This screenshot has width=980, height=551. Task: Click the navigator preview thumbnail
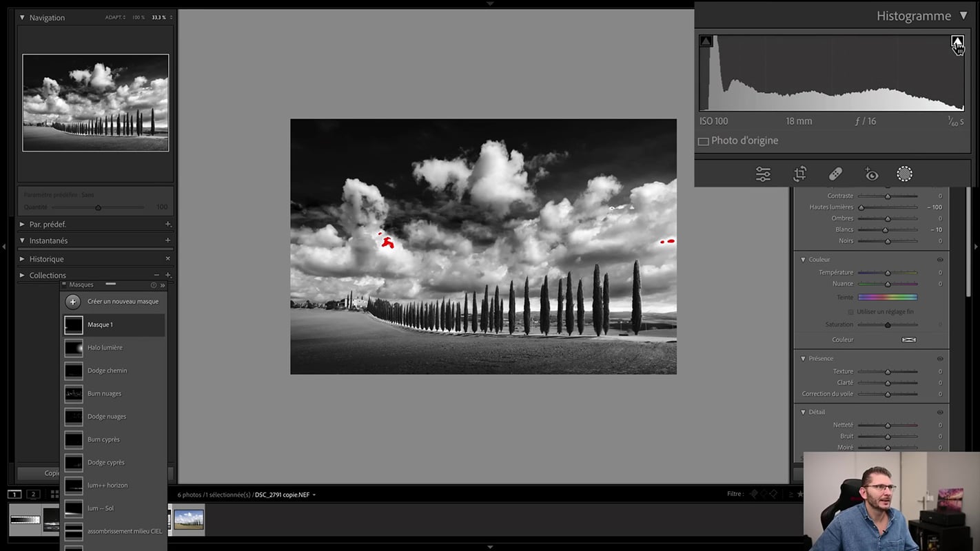click(x=96, y=103)
